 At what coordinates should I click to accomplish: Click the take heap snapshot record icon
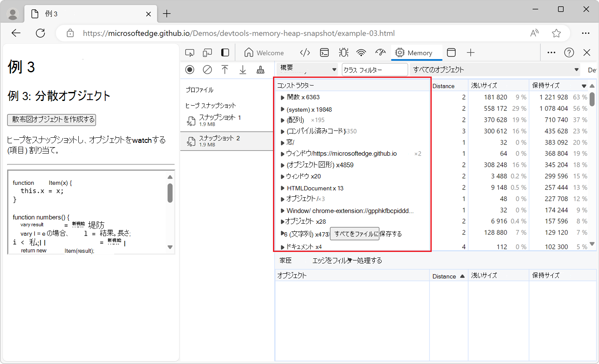(190, 70)
